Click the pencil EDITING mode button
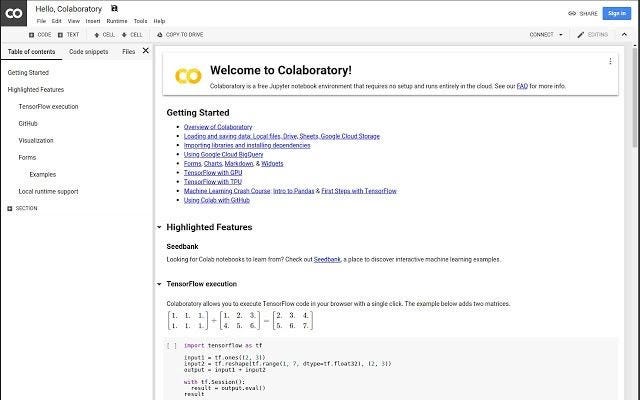 coord(592,35)
